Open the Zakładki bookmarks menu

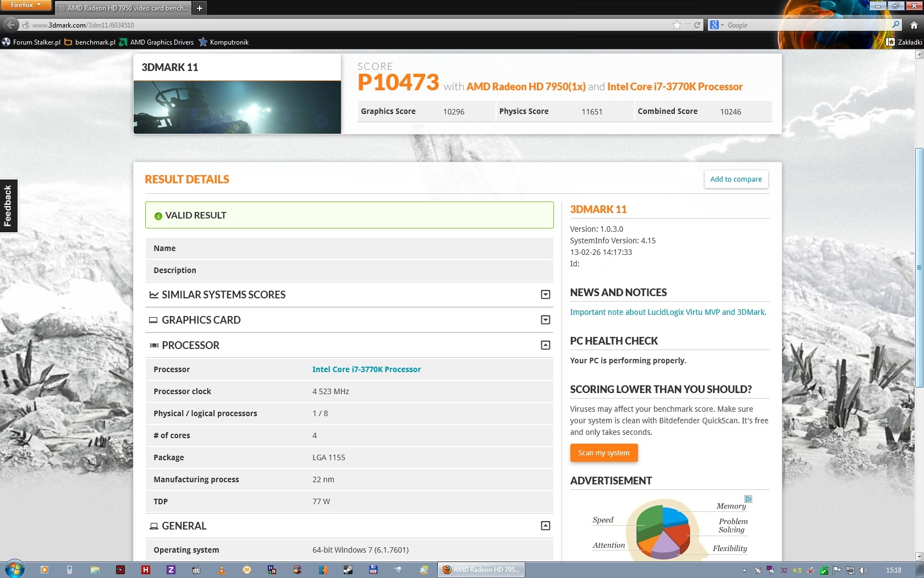(x=904, y=42)
